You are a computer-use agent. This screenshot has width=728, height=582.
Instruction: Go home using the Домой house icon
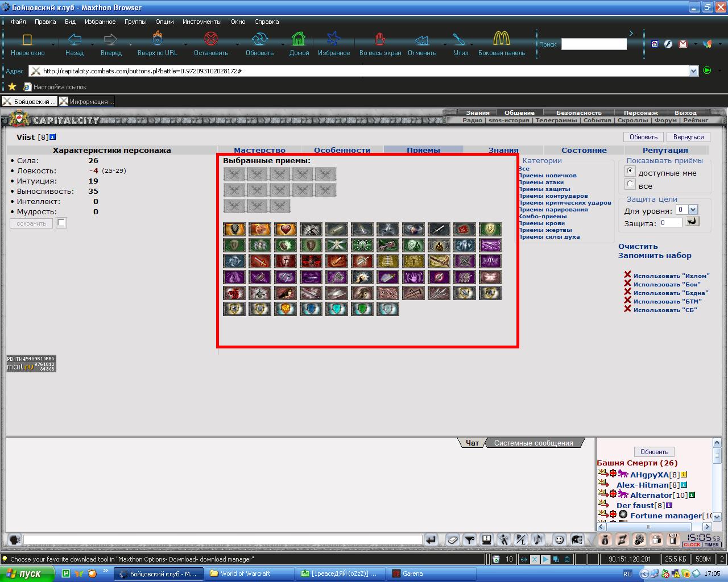299,39
